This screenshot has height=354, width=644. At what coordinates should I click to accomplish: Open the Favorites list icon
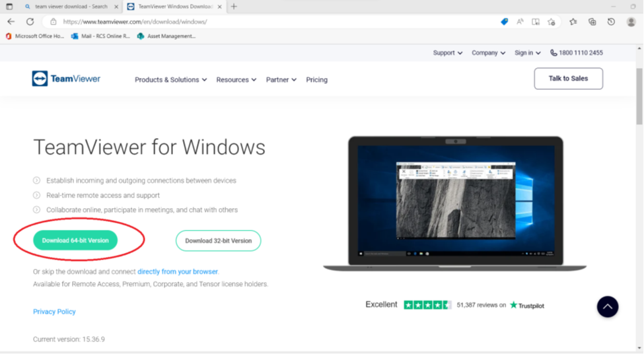[x=573, y=22]
